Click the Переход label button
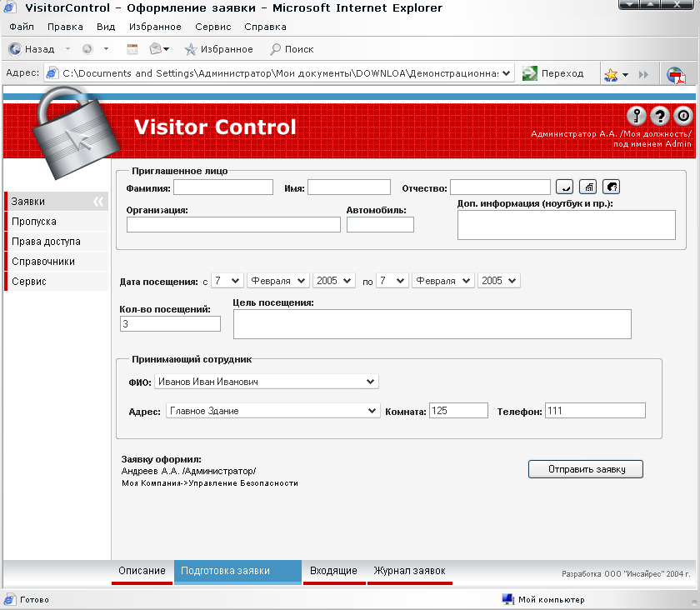This screenshot has height=610, width=700. tap(562, 73)
